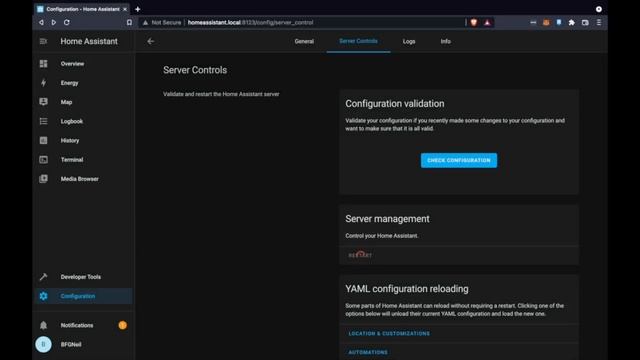Open the Brave shields lion icon

tap(473, 22)
